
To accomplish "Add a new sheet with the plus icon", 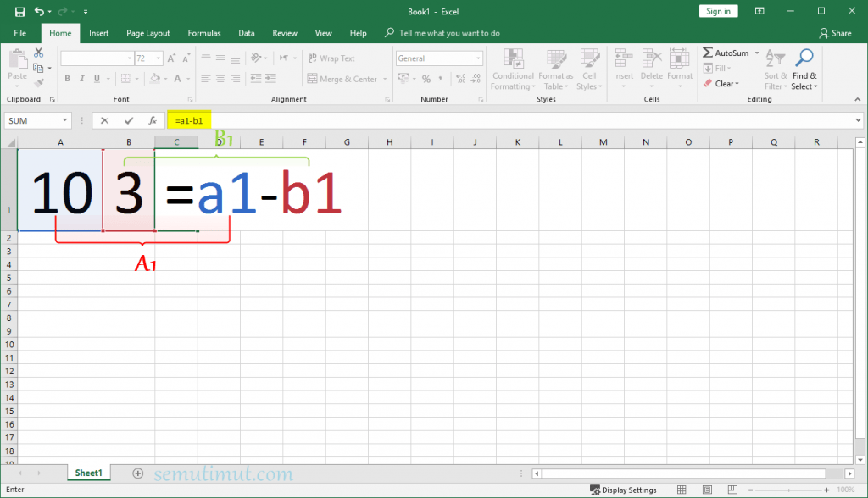I will 138,473.
